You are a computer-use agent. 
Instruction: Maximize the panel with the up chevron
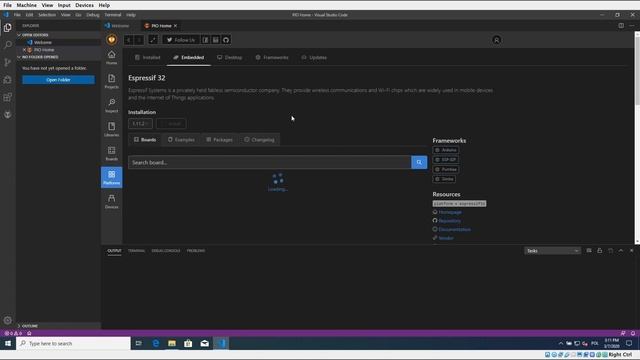[621, 251]
